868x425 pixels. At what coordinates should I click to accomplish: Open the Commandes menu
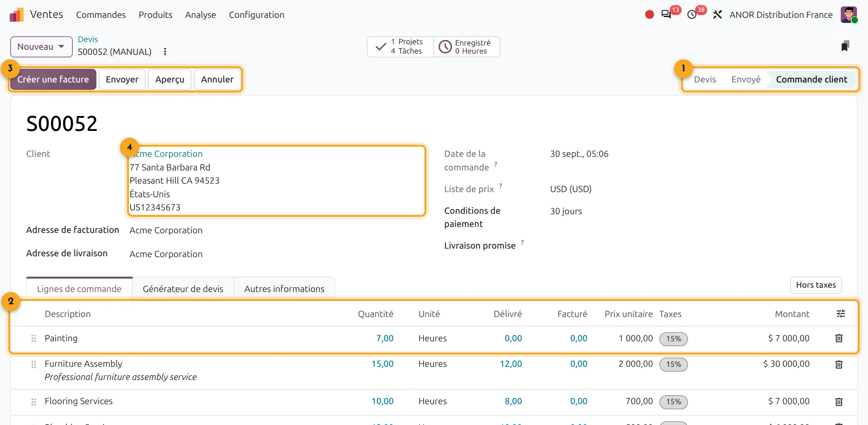101,15
